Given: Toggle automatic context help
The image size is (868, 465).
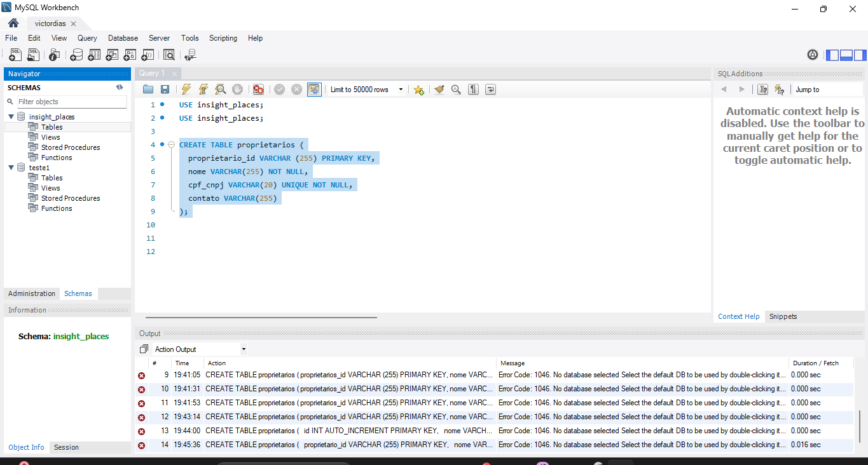Looking at the screenshot, I should point(780,90).
